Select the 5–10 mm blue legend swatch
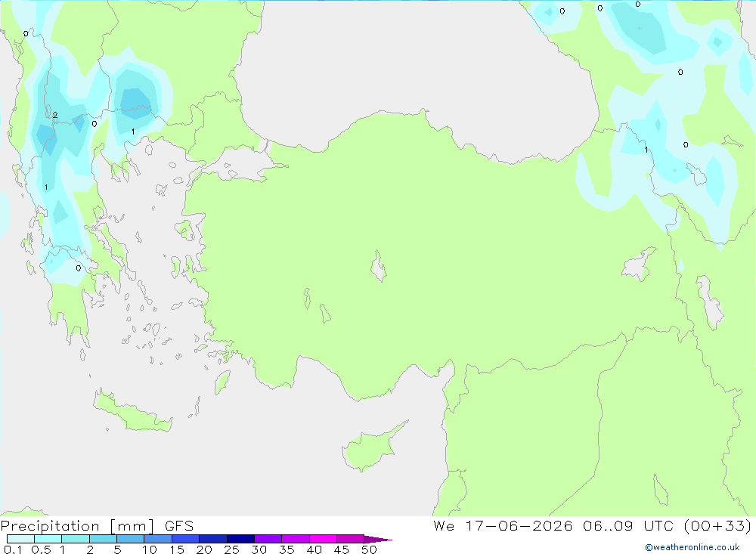 (131, 539)
